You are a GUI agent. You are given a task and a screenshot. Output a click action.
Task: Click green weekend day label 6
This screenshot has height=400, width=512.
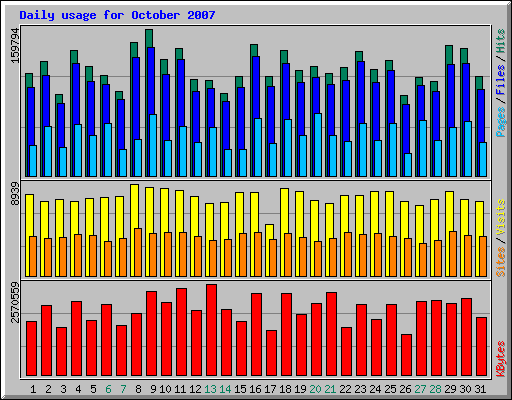point(108,389)
